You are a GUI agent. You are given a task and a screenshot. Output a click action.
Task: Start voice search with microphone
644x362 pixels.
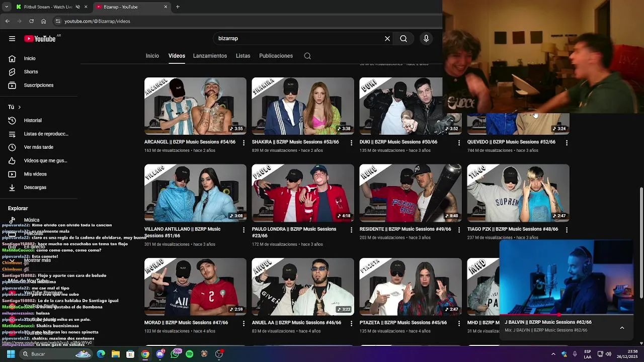pos(426,39)
